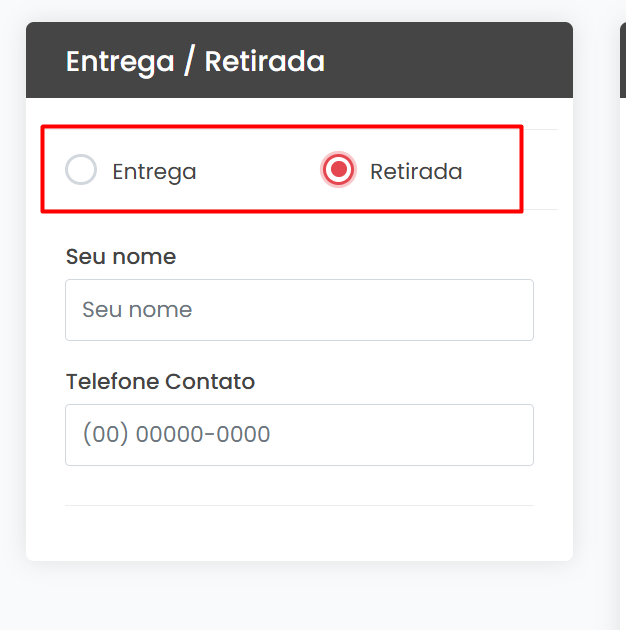Click the empty circle beside Entrega

click(81, 171)
